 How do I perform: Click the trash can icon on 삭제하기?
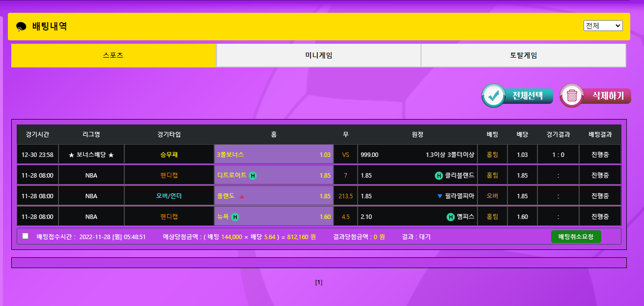pyautogui.click(x=572, y=95)
